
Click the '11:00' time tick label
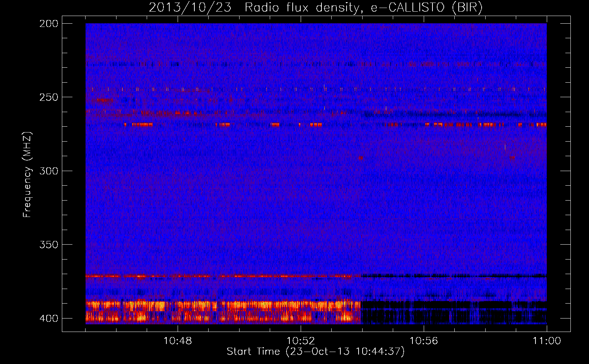547,341
